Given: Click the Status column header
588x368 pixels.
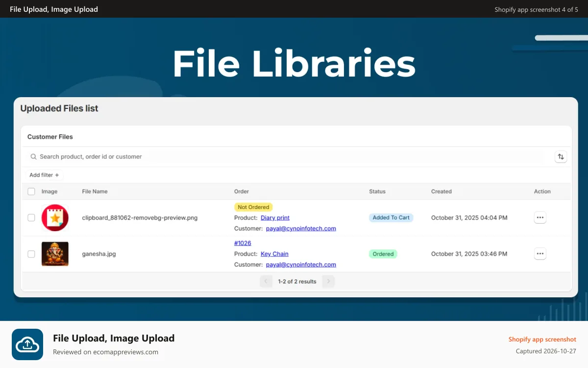Looking at the screenshot, I should pyautogui.click(x=377, y=192).
